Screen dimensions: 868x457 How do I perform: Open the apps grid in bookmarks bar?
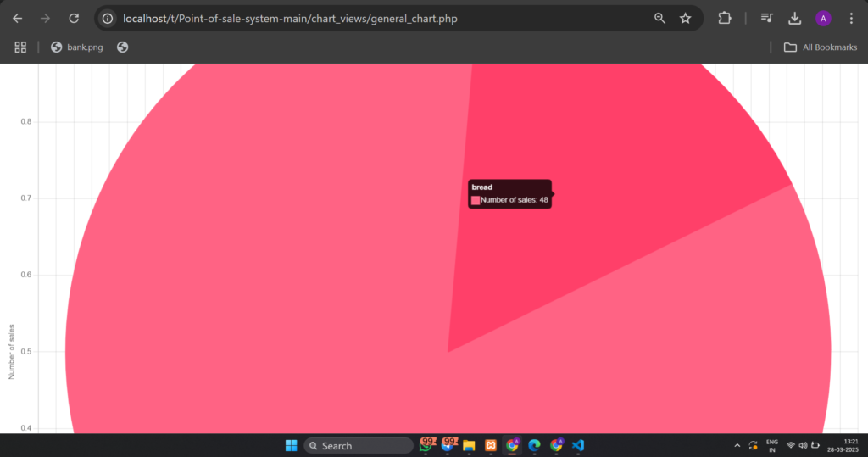pos(20,47)
